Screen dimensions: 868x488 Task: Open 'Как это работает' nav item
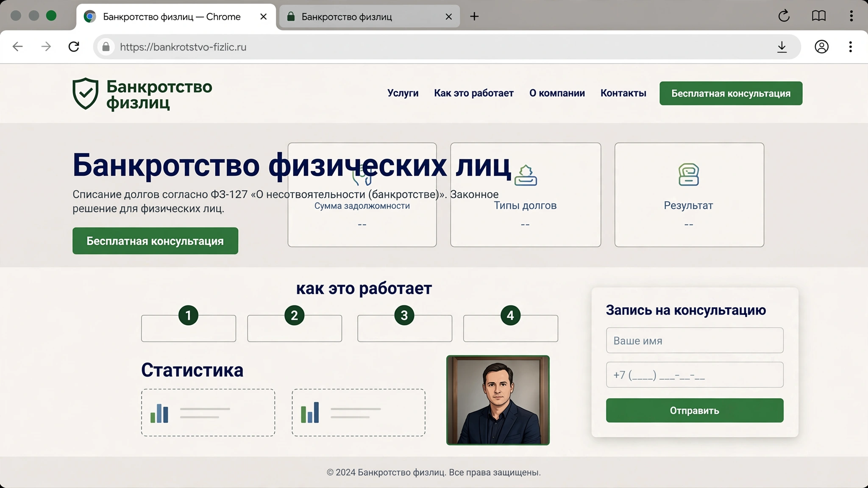[x=473, y=93]
